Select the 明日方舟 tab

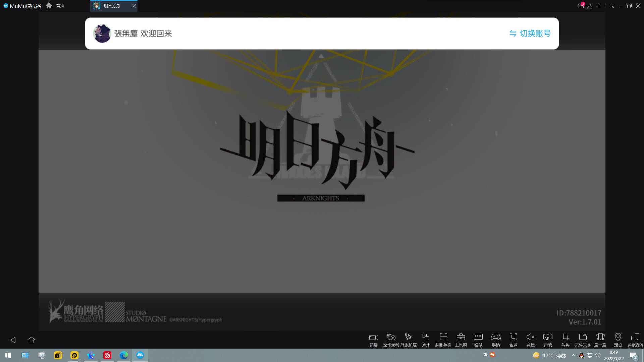coord(112,6)
